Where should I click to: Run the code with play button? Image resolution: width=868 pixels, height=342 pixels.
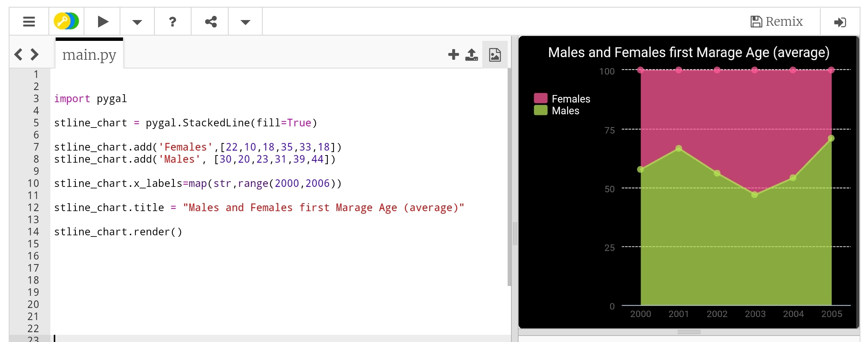coord(102,22)
